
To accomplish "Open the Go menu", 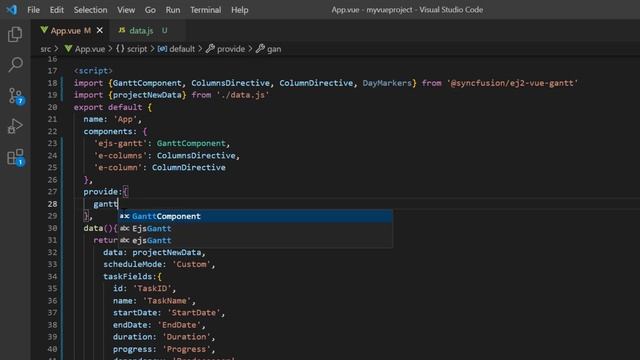I will (150, 10).
